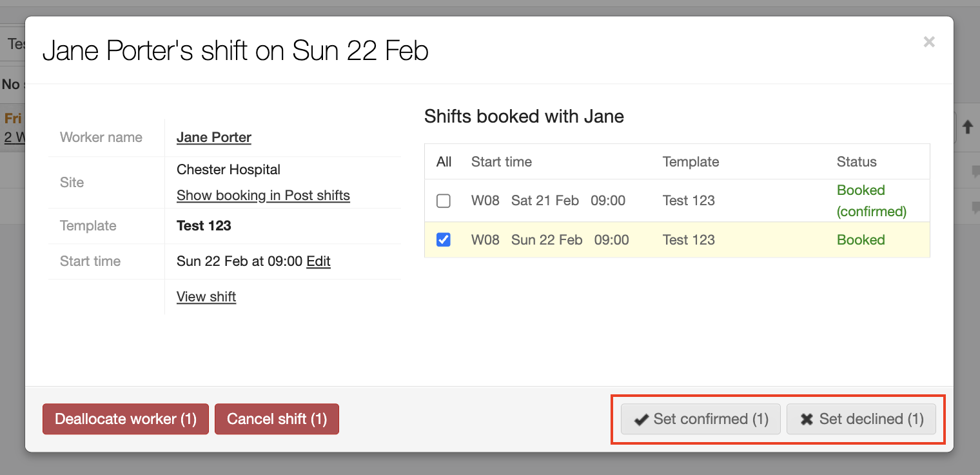Click Edit next to the start time
This screenshot has width=980, height=475.
319,261
